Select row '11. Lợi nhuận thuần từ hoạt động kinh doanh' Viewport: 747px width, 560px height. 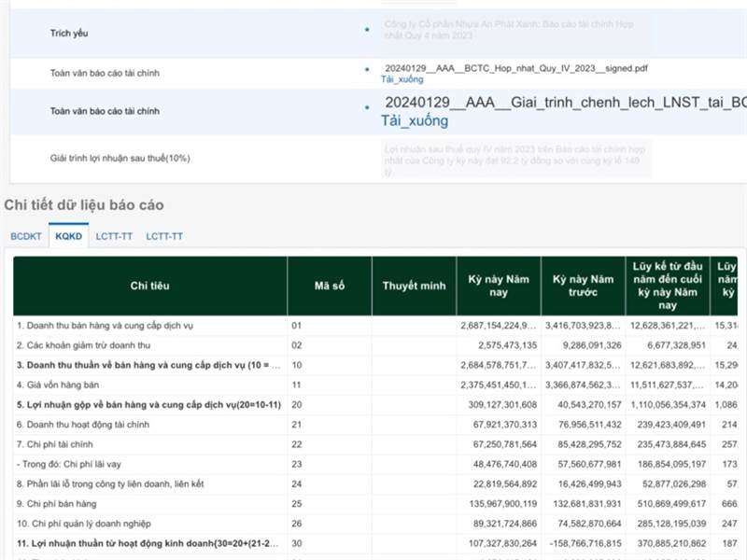[375, 543]
